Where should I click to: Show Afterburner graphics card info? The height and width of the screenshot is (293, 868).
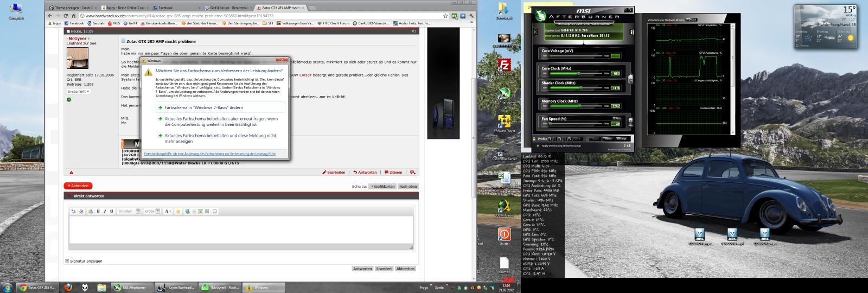tap(632, 32)
